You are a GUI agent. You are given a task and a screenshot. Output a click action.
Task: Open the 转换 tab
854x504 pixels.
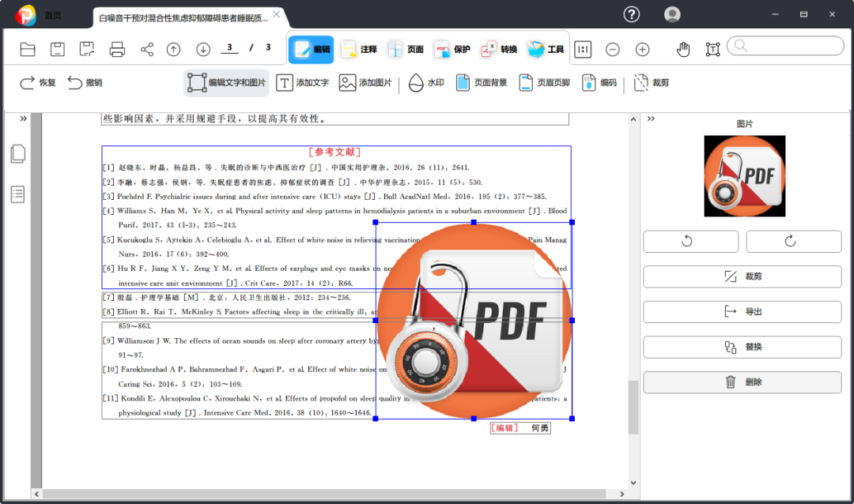pyautogui.click(x=499, y=50)
